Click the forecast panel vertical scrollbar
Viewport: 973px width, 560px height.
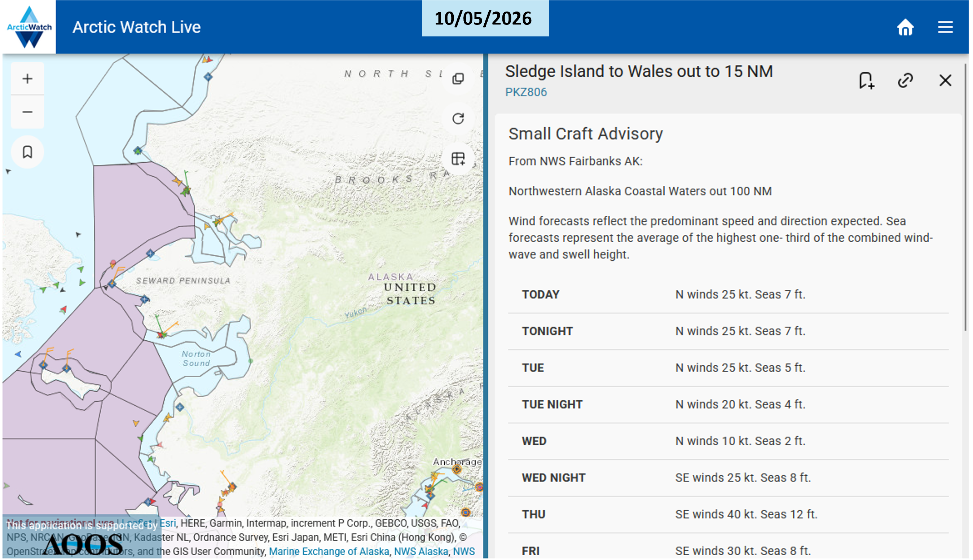(965, 197)
